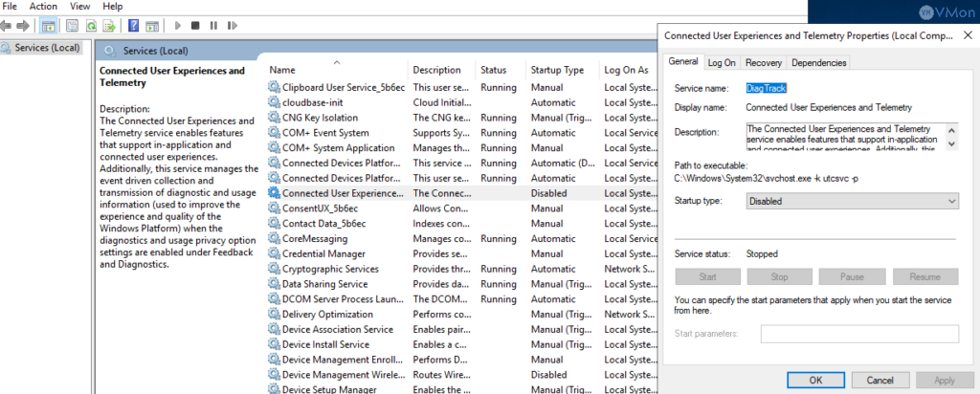Click the Restart Service toolbar icon
Viewport: 980px width, 394px height.
(231, 25)
